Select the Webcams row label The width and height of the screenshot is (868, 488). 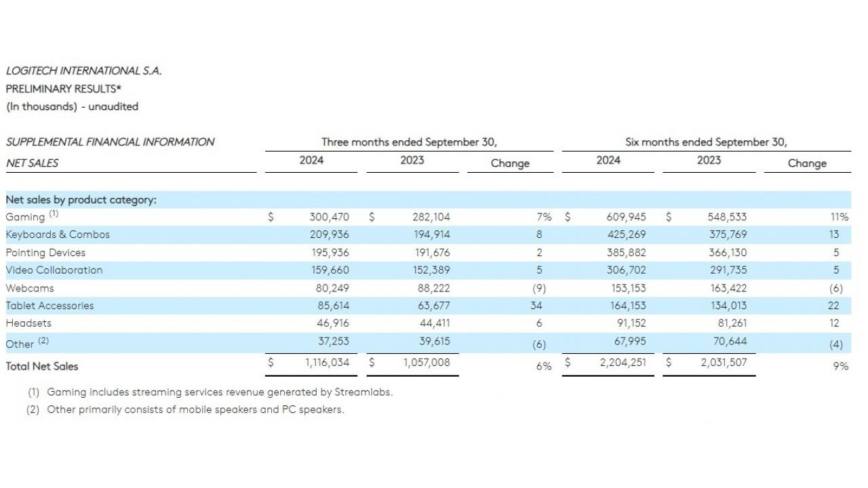tap(30, 288)
